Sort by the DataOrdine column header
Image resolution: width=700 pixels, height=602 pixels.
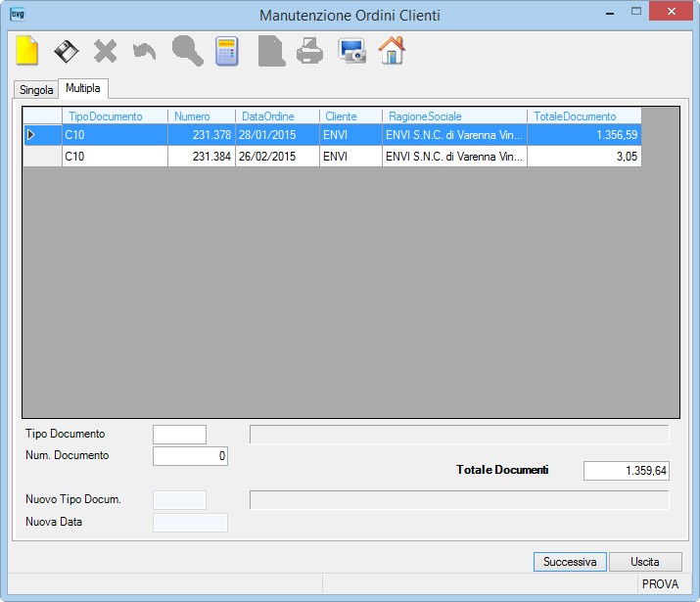click(277, 116)
